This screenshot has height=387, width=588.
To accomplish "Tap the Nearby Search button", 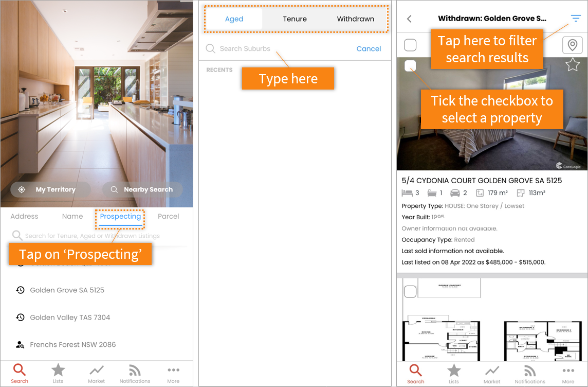I will point(142,189).
